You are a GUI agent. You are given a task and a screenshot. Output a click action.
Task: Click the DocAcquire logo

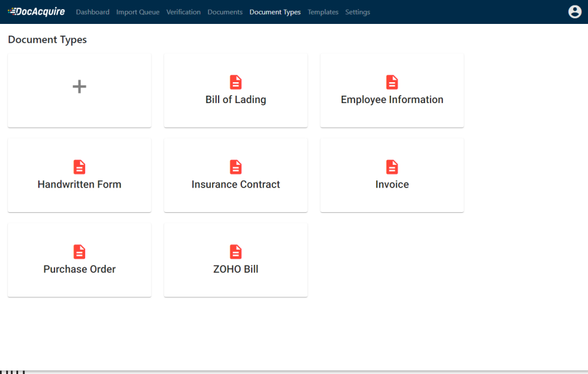(36, 12)
